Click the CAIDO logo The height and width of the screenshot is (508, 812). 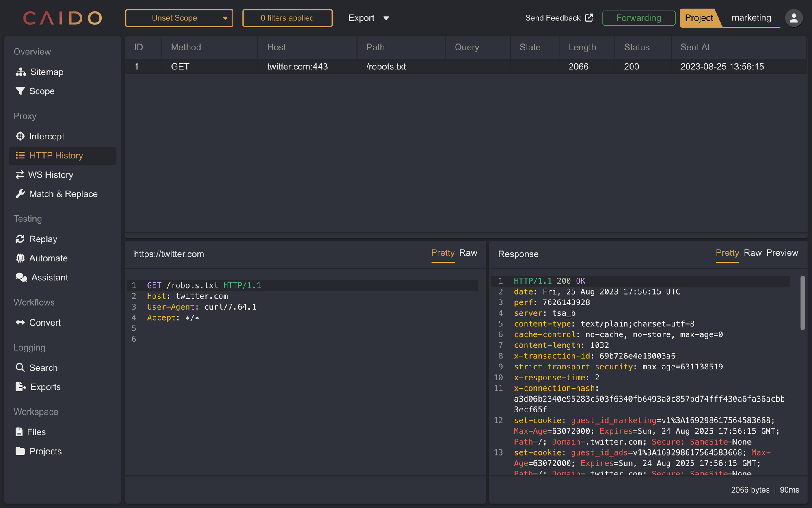click(x=62, y=18)
